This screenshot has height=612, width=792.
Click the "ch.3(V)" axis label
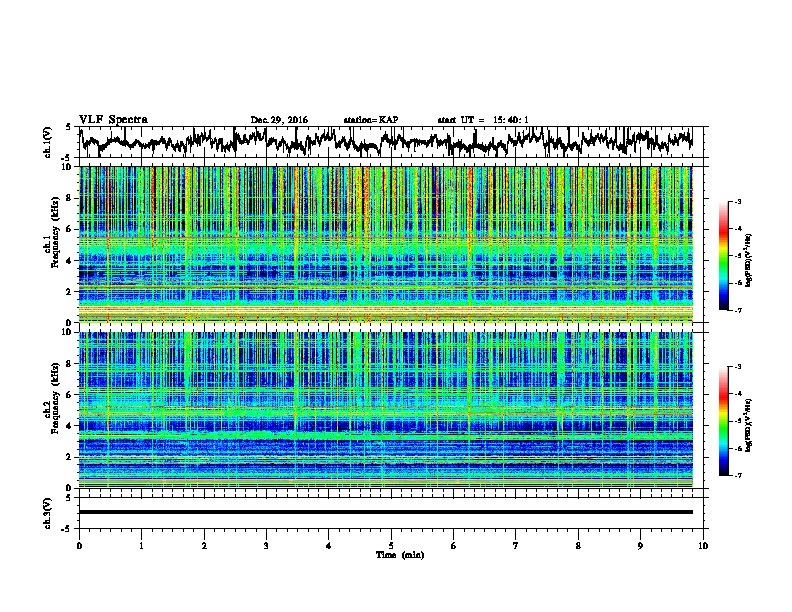48,514
